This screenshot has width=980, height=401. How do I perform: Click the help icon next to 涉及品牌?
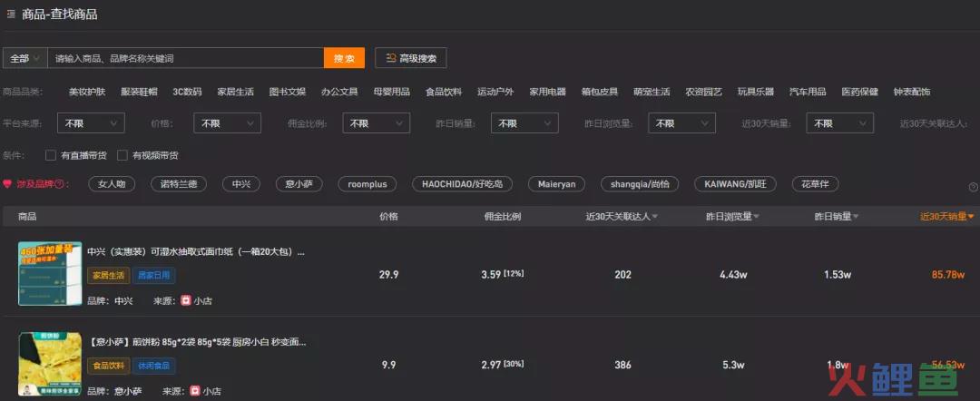pos(59,184)
